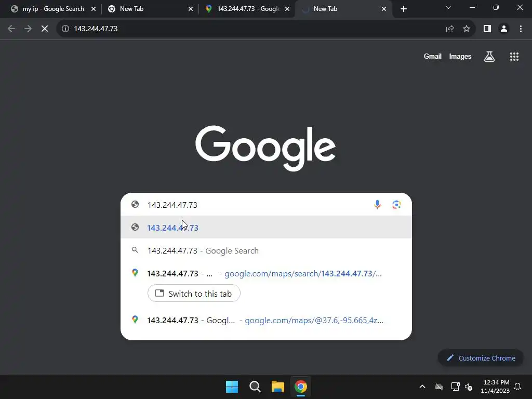Select highlighted 143.244.47.73 URL suggestion
This screenshot has height=399, width=532.
(x=266, y=228)
